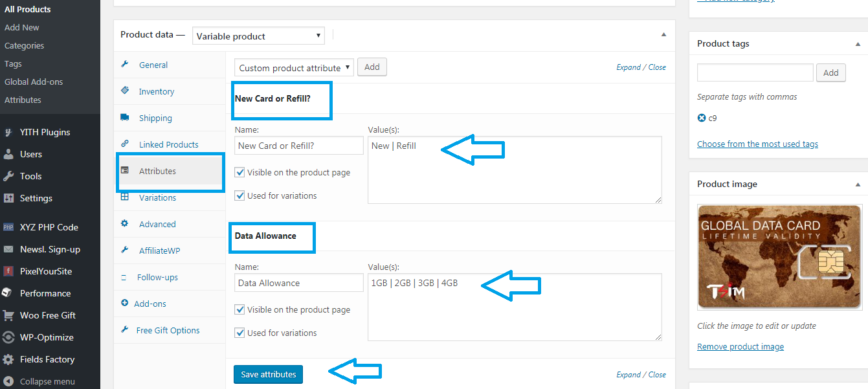Click the Collapse menu arrow icon

[8, 381]
